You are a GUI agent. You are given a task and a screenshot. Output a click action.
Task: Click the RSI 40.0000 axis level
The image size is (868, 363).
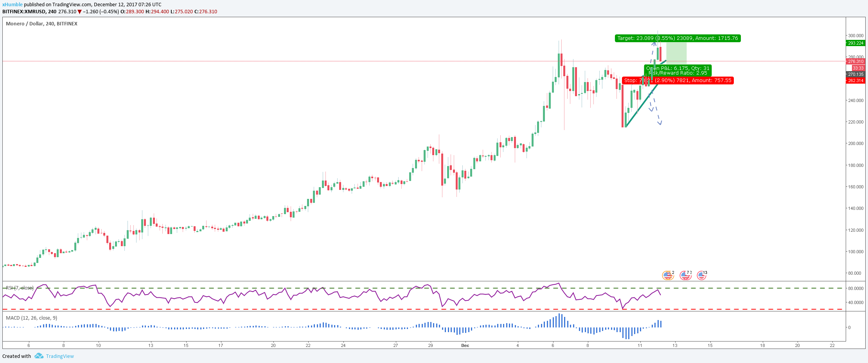tap(855, 302)
